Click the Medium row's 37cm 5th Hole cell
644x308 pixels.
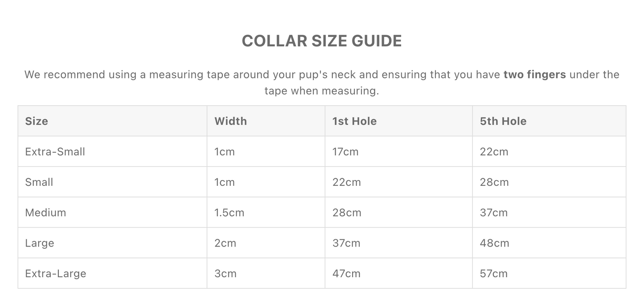pyautogui.click(x=494, y=213)
